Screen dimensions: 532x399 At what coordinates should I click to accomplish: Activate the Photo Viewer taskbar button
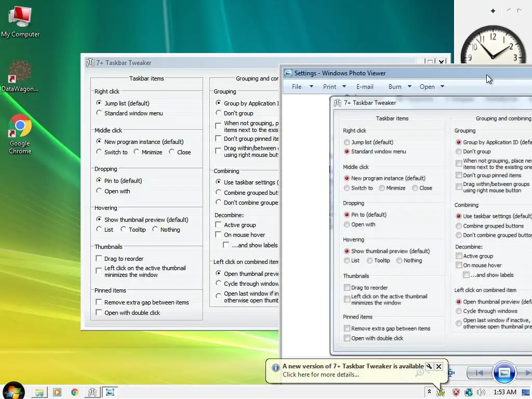coord(110,392)
